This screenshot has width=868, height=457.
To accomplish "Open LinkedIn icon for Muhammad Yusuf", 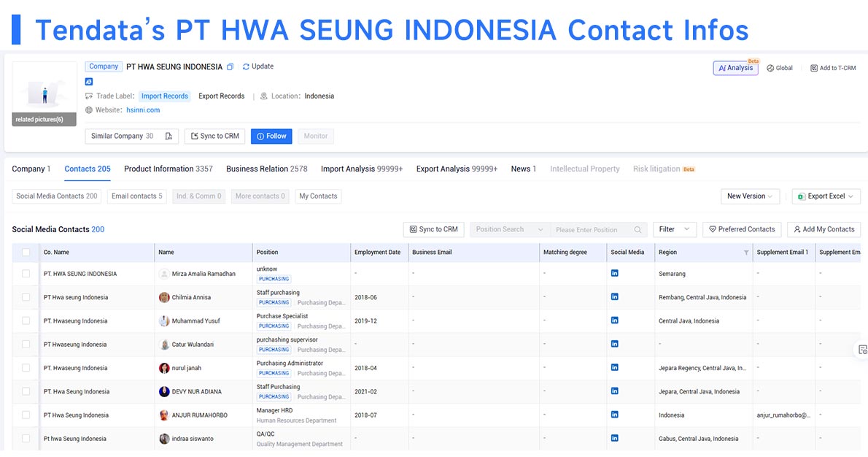I will [x=614, y=320].
